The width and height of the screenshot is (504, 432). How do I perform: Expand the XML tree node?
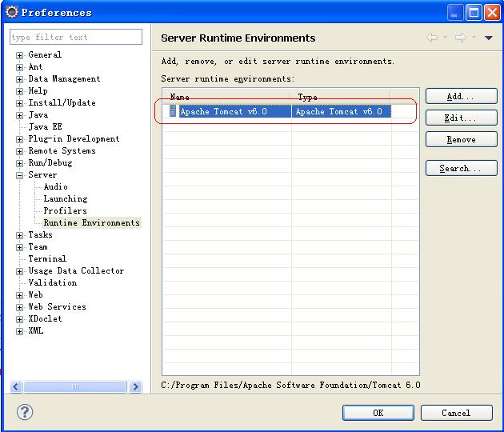[20, 331]
